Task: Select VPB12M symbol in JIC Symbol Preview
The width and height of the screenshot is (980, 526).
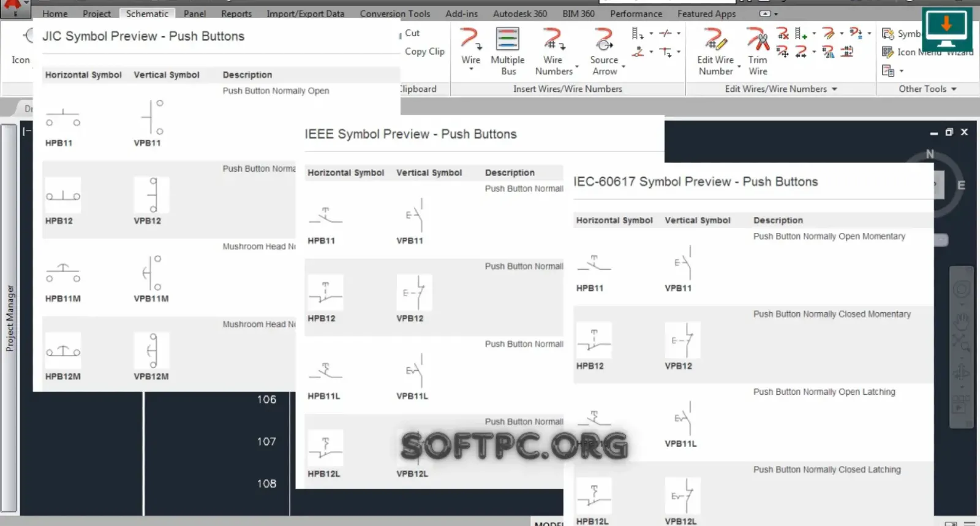Action: point(152,351)
